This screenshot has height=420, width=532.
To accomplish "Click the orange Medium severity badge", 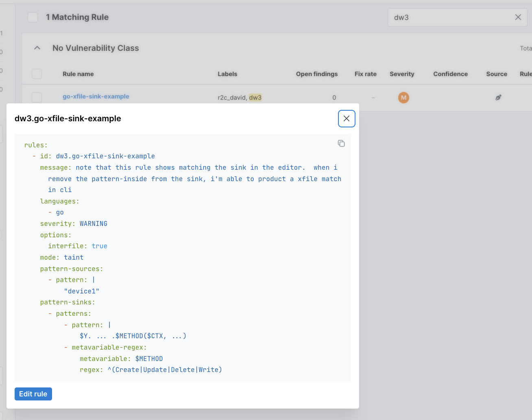I will click(403, 98).
